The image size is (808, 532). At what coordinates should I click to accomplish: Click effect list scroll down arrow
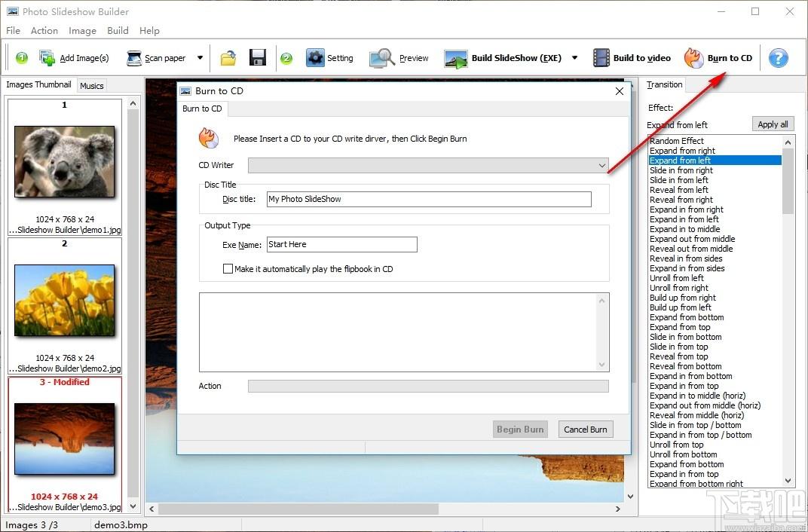(788, 481)
